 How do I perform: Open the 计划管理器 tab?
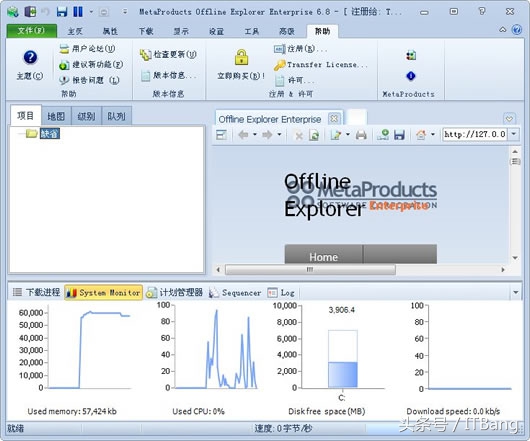[175, 292]
